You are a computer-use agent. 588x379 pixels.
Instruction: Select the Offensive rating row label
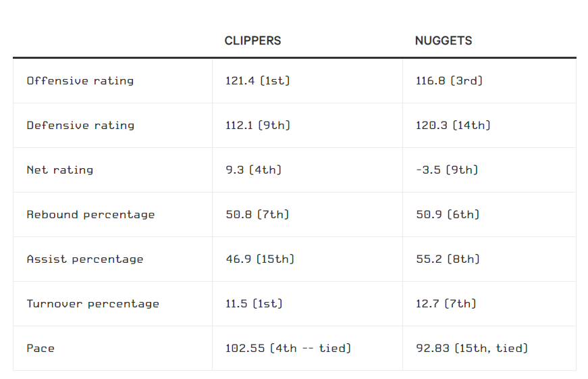[80, 81]
